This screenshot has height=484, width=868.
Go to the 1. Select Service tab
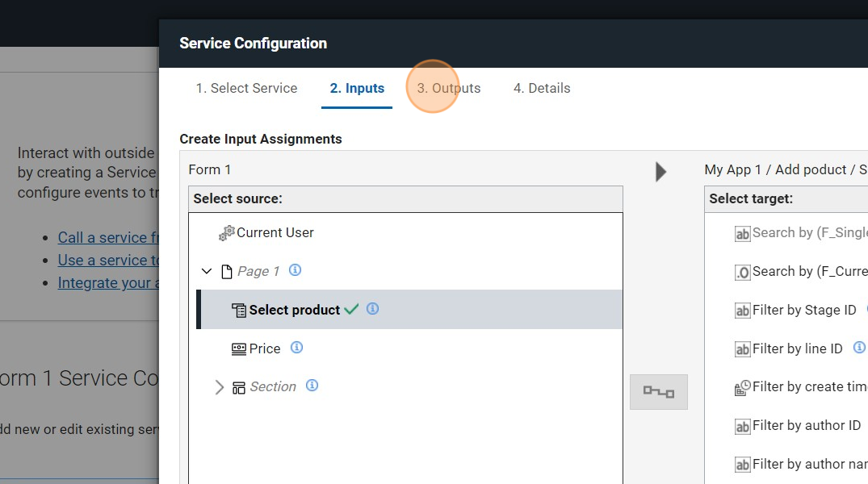246,88
